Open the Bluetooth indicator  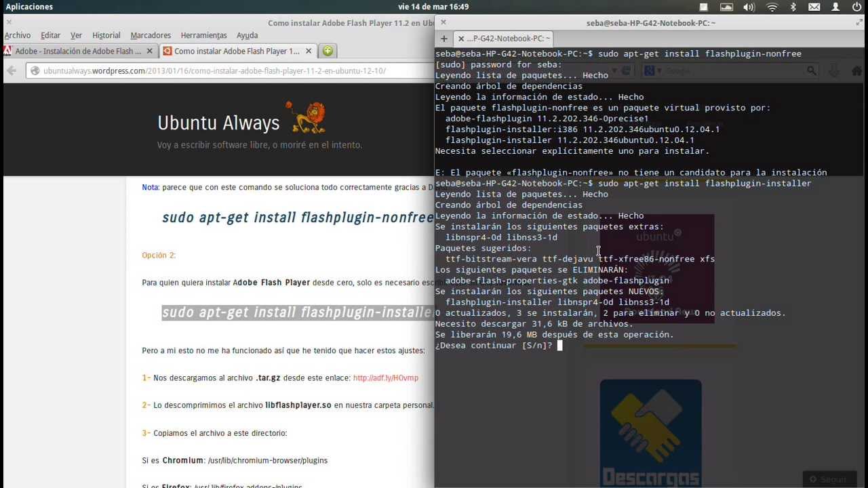(793, 7)
